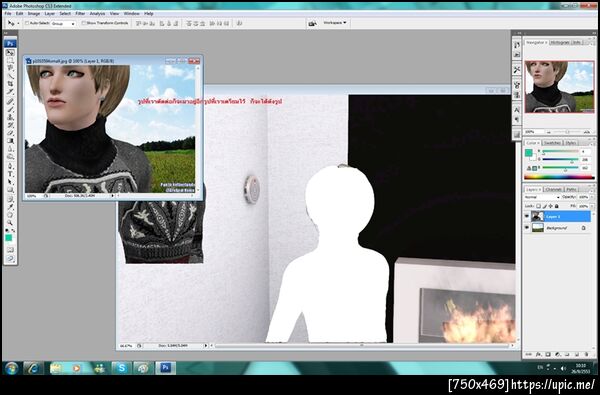Select Layer 1 in the Layers panel
This screenshot has height=395, width=600.
tap(557, 217)
